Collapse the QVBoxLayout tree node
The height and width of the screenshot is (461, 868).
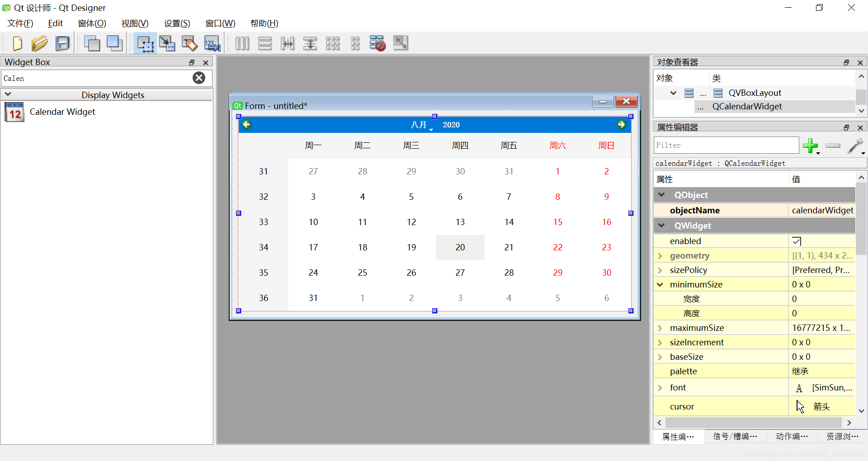click(x=673, y=93)
